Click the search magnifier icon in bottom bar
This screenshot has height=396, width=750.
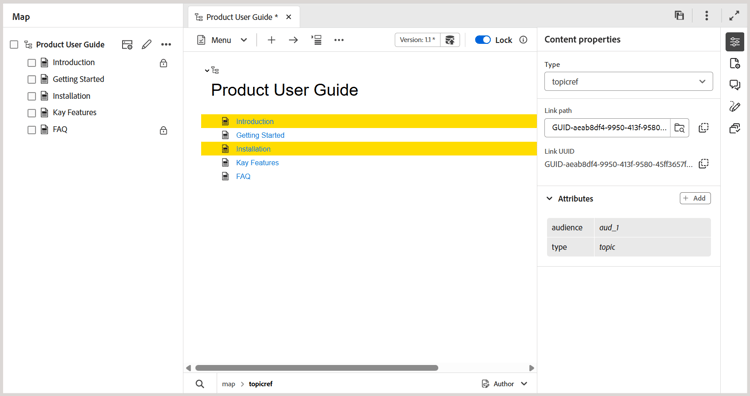pos(200,384)
